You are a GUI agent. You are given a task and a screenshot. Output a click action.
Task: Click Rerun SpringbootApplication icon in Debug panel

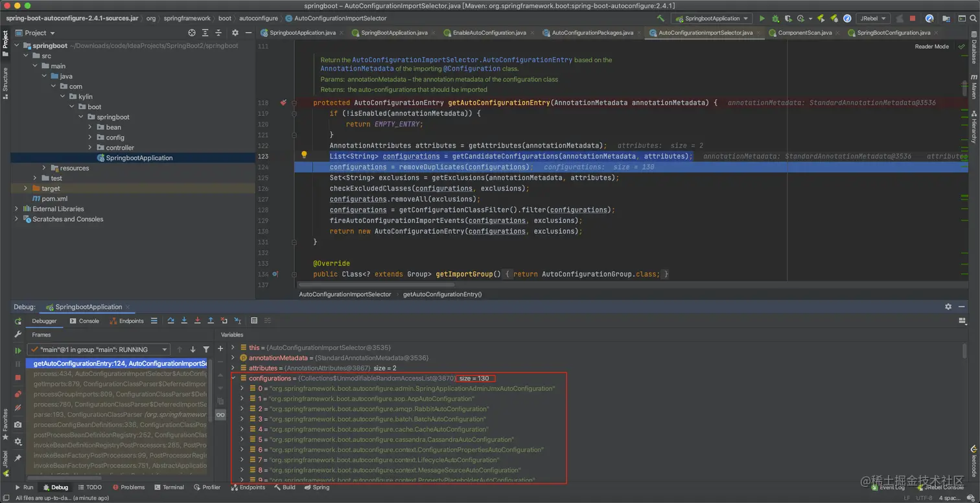(x=18, y=321)
